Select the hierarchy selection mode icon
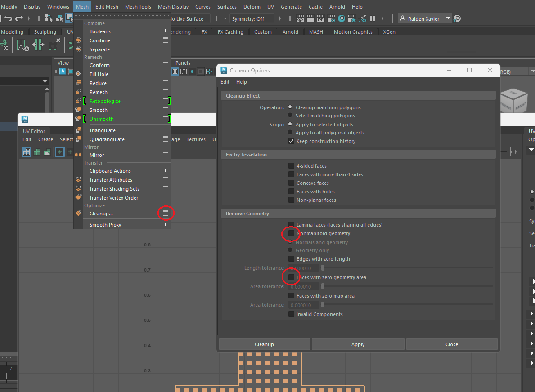 [49, 18]
